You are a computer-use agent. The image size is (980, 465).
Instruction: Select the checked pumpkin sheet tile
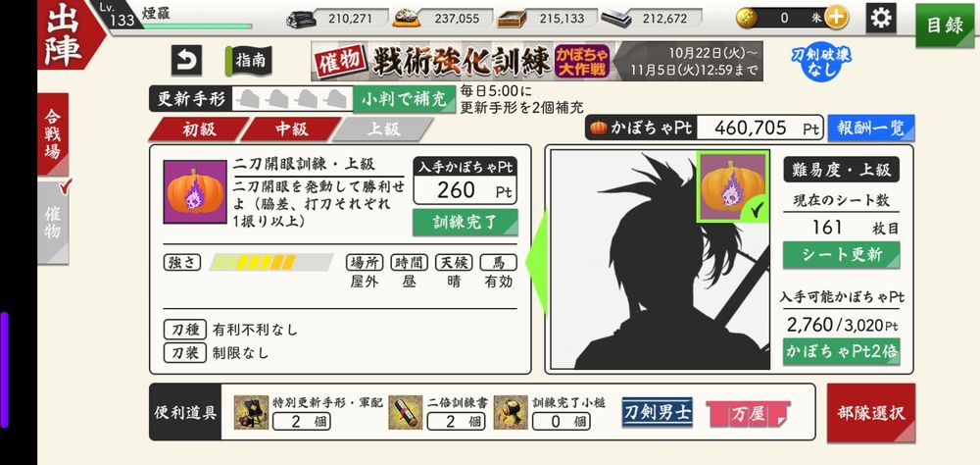pos(733,185)
